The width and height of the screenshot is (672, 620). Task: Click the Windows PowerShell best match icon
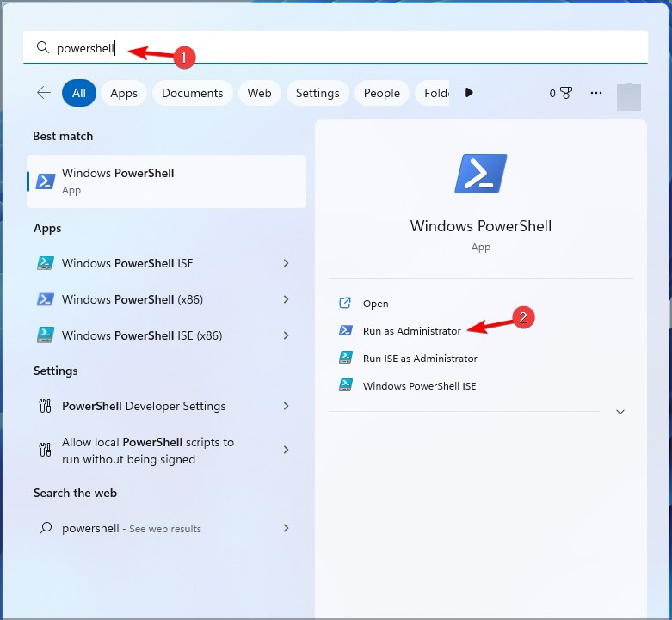click(x=46, y=181)
